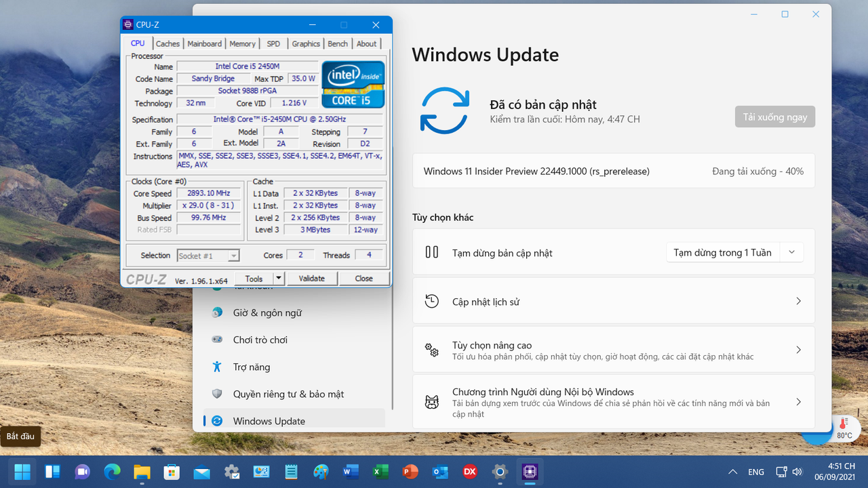868x488 pixels.
Task: Open Microsoft Store from the taskbar
Action: [x=172, y=472]
